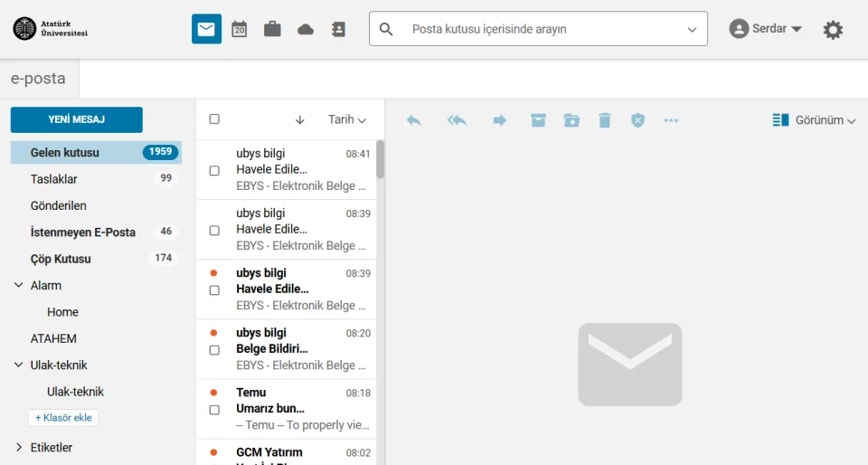
Task: Open Temu Umarız bun... message
Action: pyautogui.click(x=287, y=409)
